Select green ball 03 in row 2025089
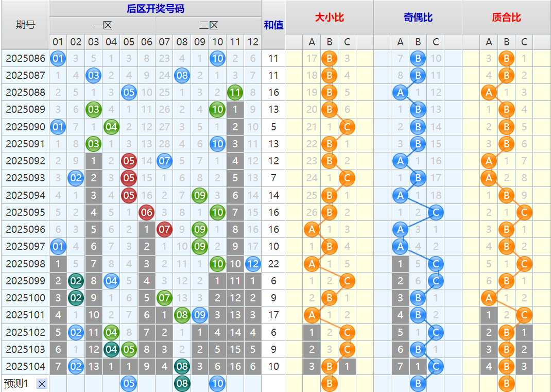The image size is (551, 392). click(x=94, y=109)
